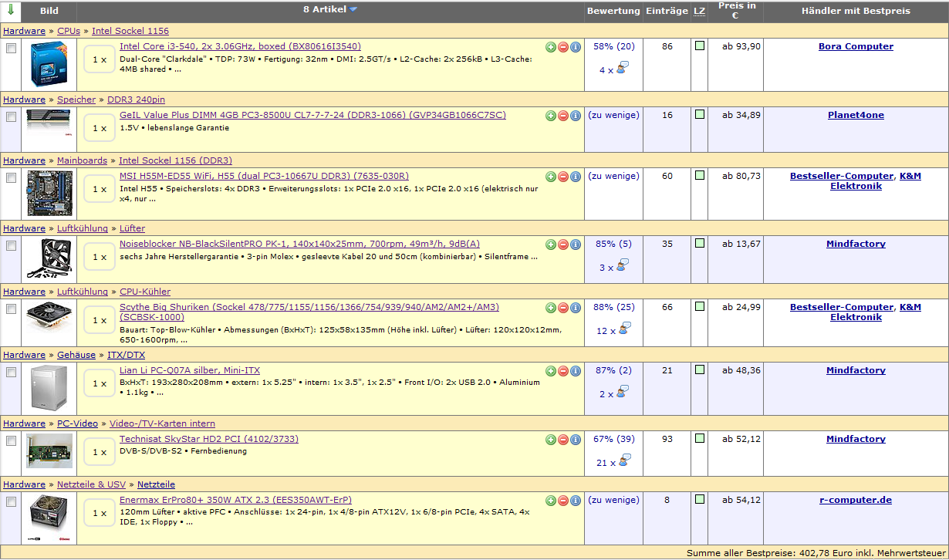Screen dimensions: 949x560
Task: Click green plus icon for GeIL Value Plus RAM
Action: pyautogui.click(x=550, y=116)
